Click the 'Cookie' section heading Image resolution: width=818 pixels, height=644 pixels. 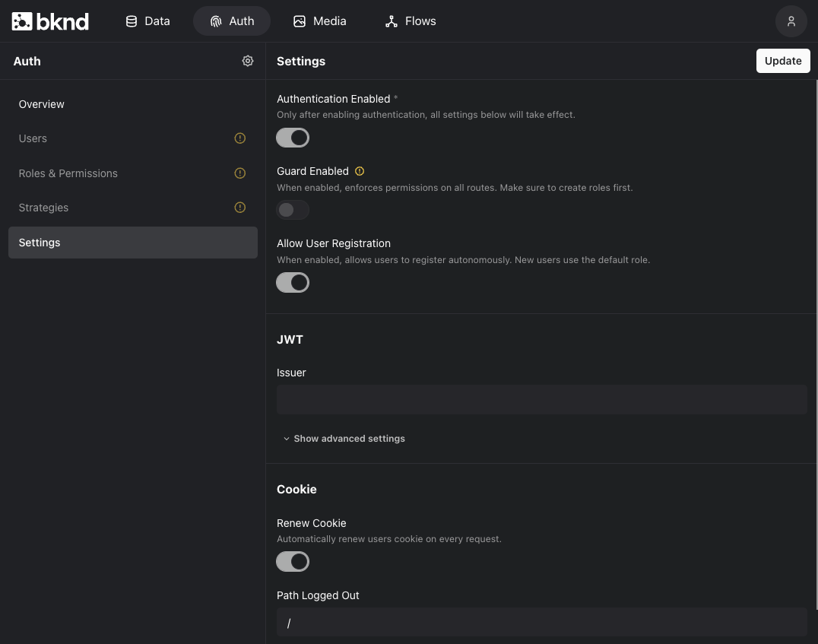coord(296,490)
